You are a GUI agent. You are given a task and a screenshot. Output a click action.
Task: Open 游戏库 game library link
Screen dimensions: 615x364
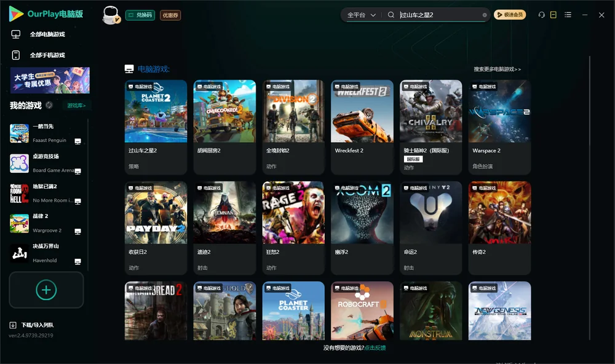click(x=76, y=106)
